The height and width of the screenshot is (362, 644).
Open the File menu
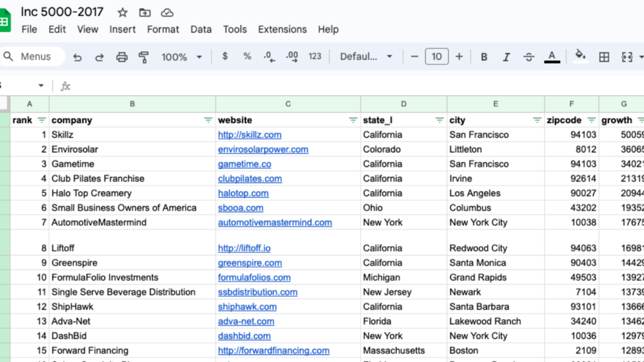pos(29,29)
